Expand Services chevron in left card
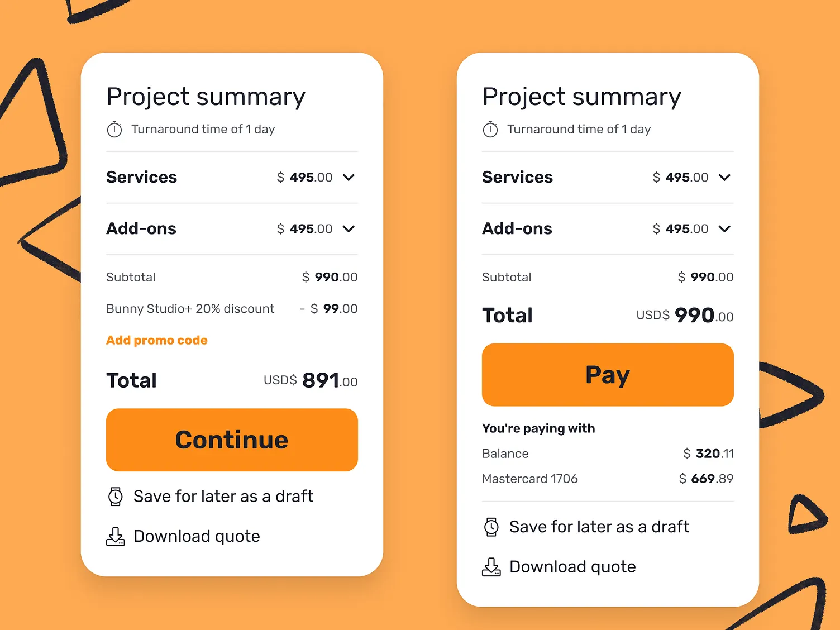The image size is (840, 630). (349, 178)
